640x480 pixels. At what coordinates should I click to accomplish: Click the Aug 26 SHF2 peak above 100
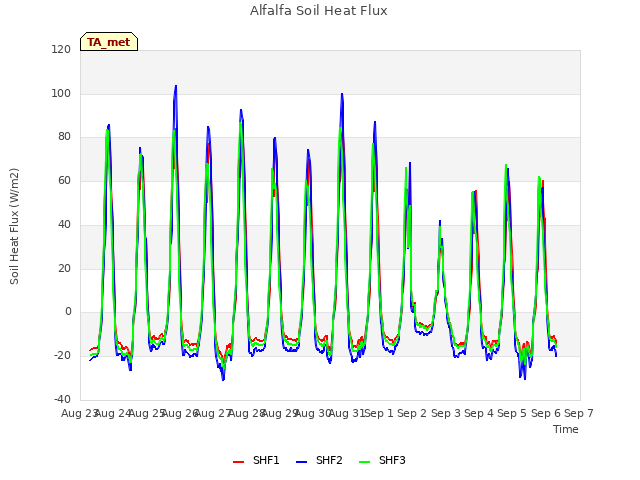176,86
